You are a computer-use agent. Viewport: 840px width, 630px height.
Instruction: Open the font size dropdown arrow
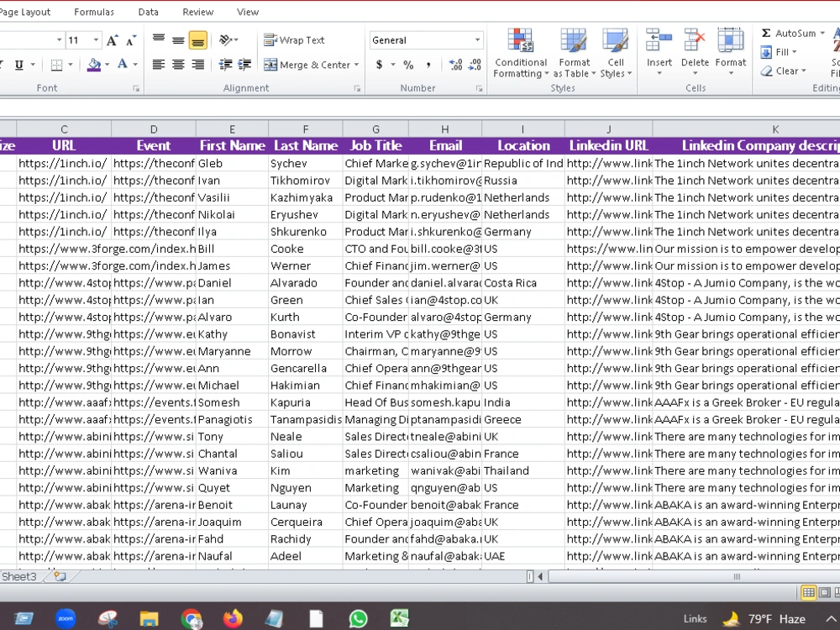(x=96, y=40)
